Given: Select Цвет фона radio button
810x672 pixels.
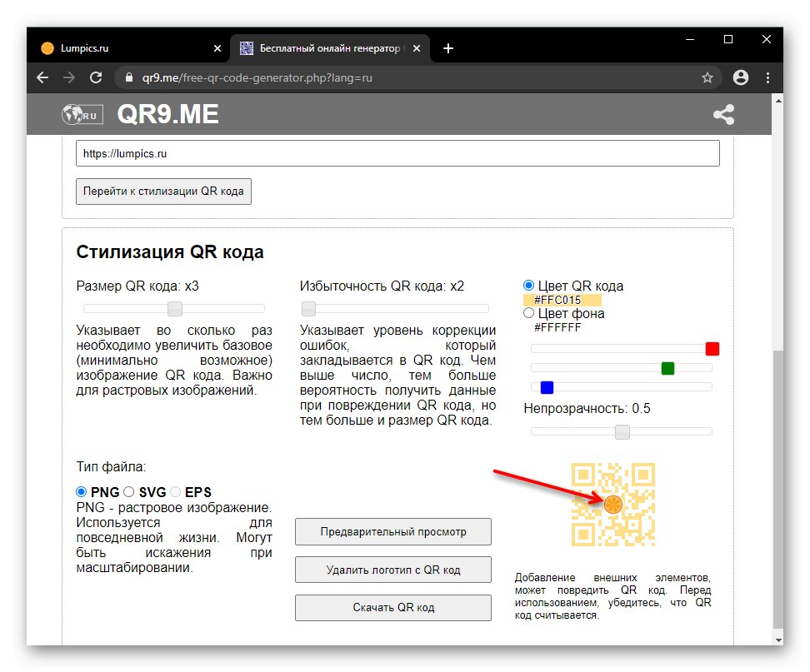Looking at the screenshot, I should click(x=528, y=313).
